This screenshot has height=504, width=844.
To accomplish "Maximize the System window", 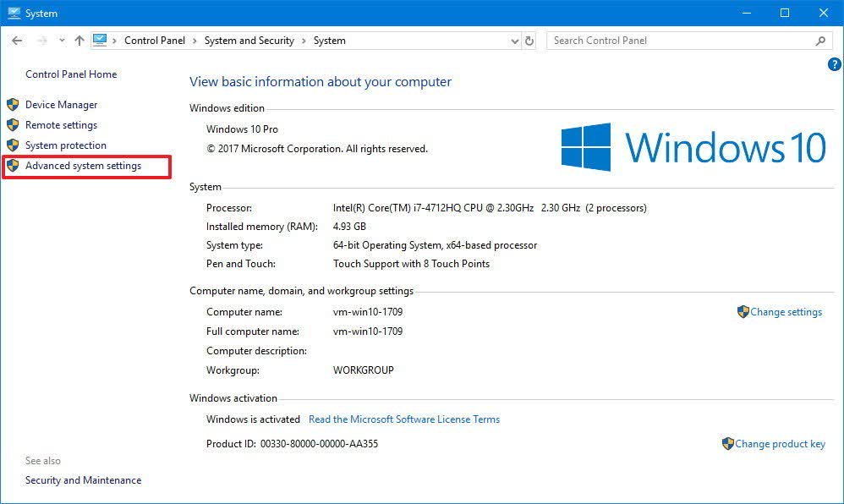I will [x=785, y=13].
